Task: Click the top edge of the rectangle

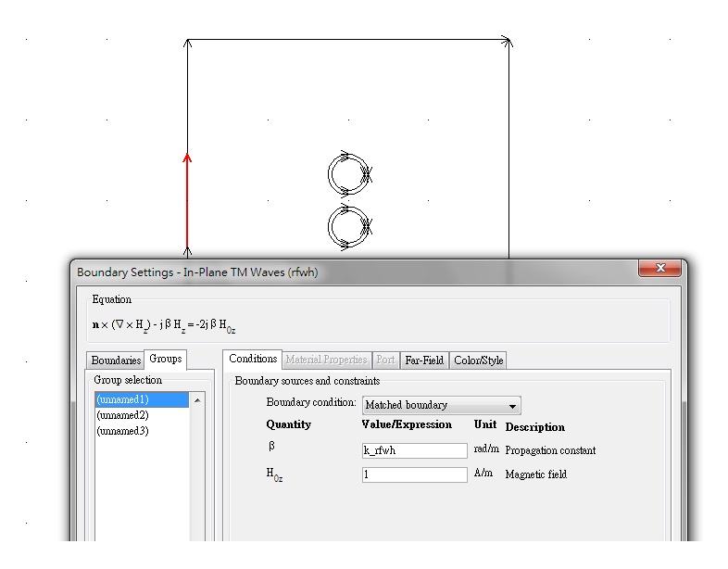Action: pyautogui.click(x=348, y=41)
